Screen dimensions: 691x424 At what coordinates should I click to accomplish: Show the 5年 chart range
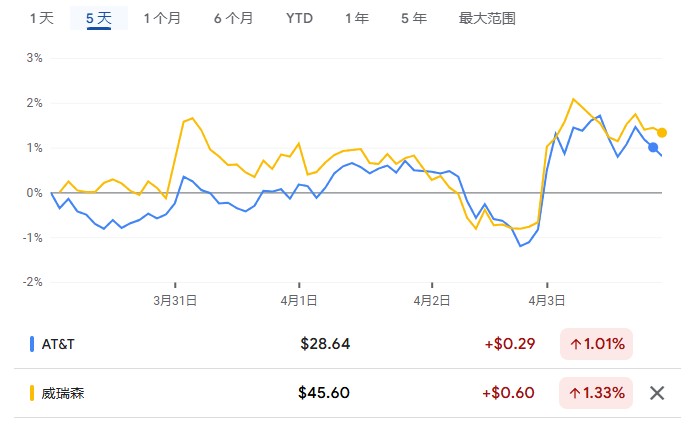click(412, 18)
